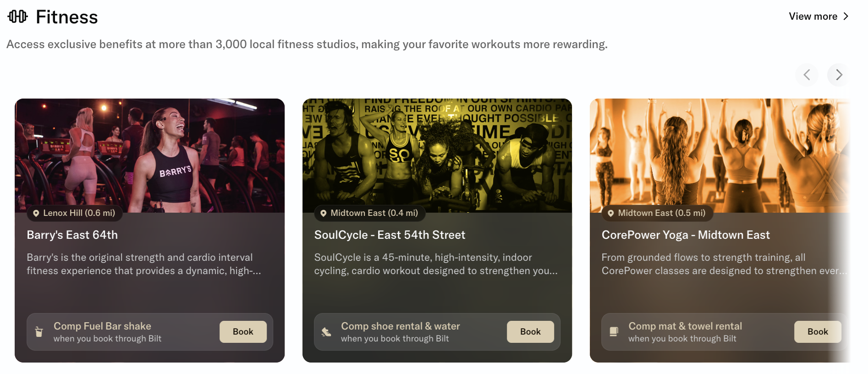Open View more fitness studios
Image resolution: width=868 pixels, height=374 pixels.
coord(813,16)
